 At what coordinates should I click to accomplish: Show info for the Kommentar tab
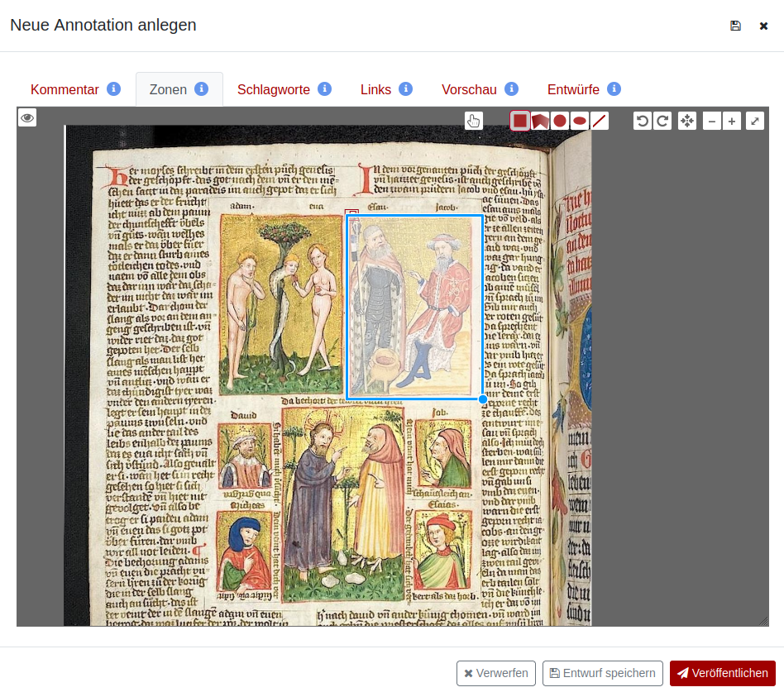[113, 89]
